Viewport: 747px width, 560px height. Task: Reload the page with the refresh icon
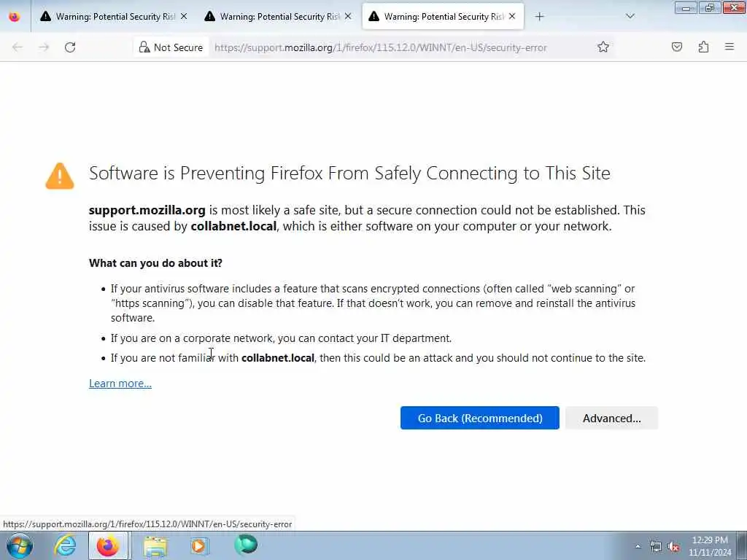[x=70, y=47]
